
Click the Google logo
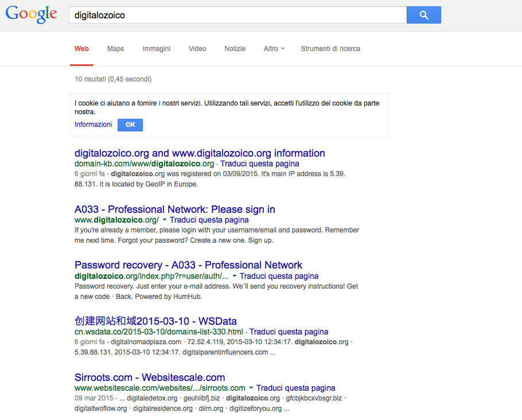pyautogui.click(x=32, y=15)
